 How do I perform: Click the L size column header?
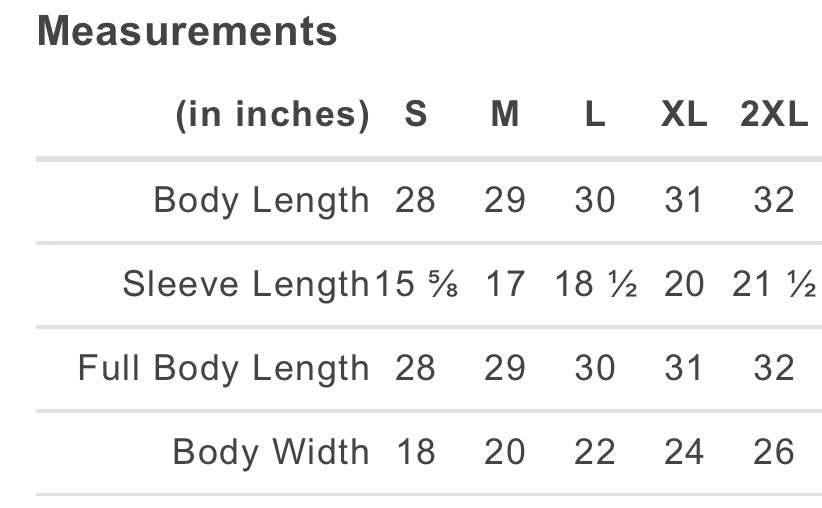click(594, 115)
